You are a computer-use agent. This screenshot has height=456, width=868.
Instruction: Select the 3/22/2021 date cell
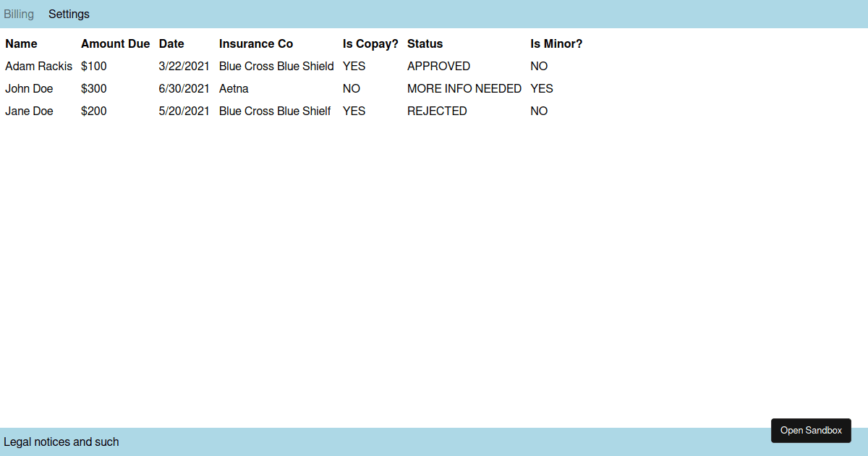point(184,67)
